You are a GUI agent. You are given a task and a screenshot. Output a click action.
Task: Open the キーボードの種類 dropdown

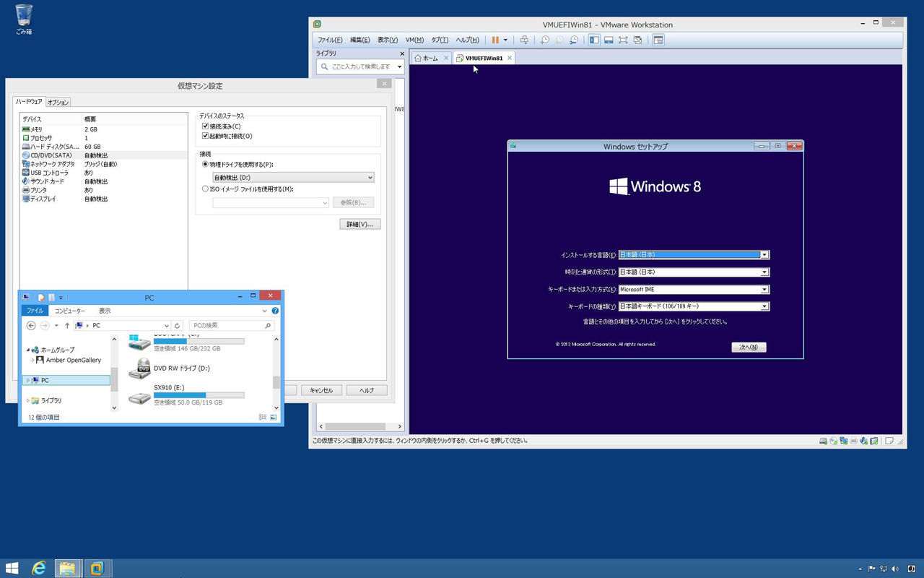pos(694,306)
